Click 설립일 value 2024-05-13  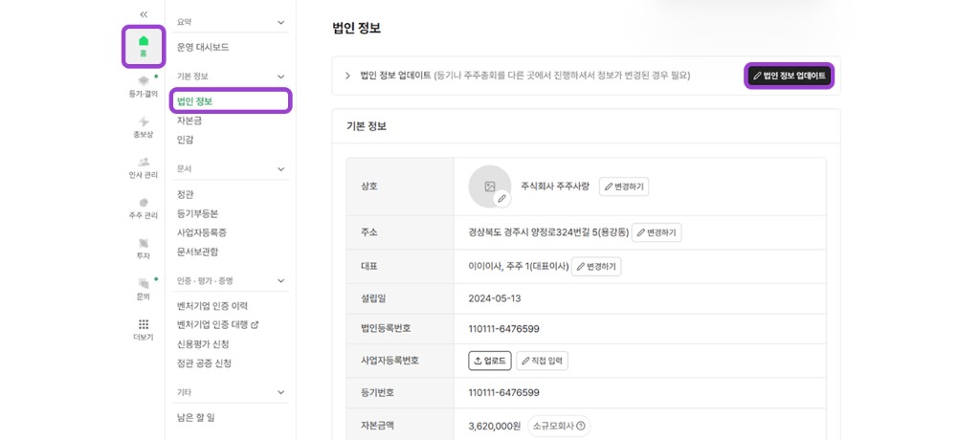(x=495, y=298)
